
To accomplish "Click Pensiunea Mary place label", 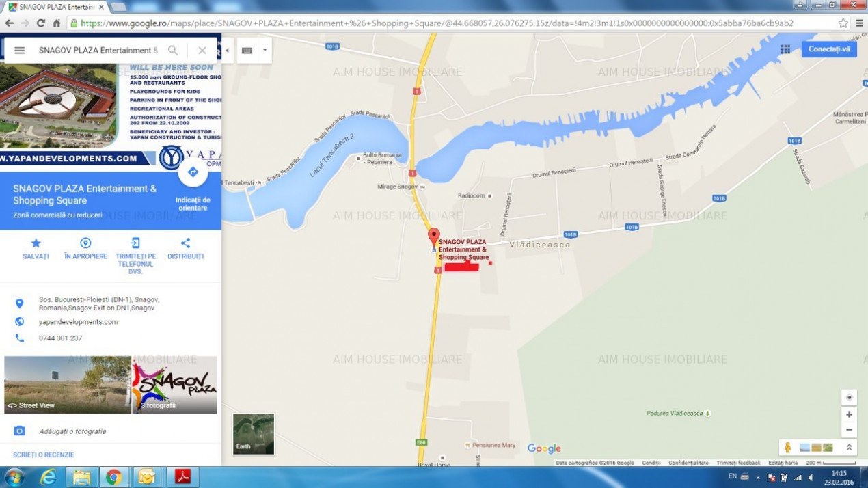I will 494,445.
